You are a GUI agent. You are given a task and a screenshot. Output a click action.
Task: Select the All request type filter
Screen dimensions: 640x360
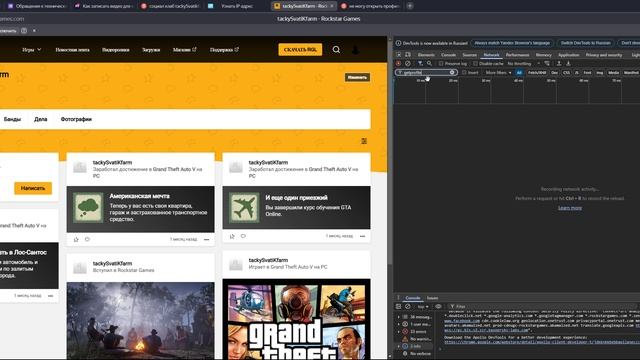519,73
